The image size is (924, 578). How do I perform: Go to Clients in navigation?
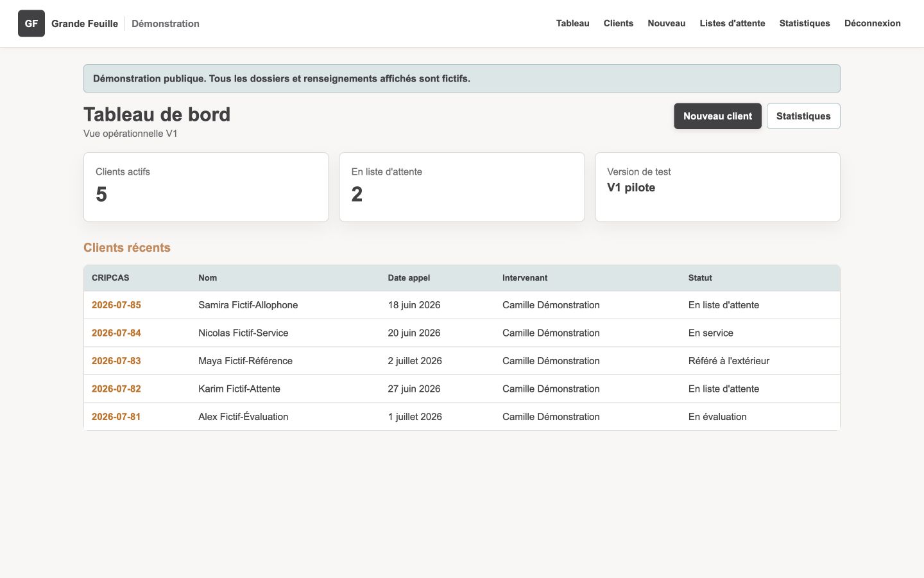tap(619, 23)
